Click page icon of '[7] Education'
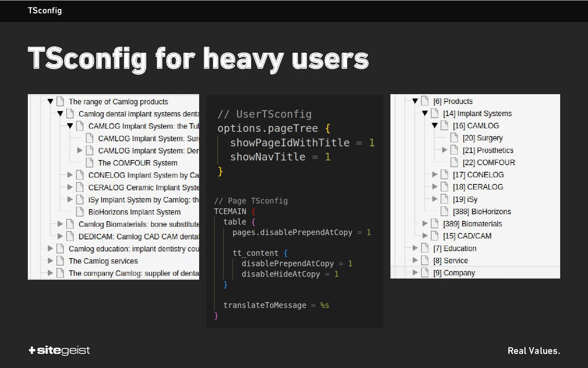The width and height of the screenshot is (588, 368). tap(425, 248)
